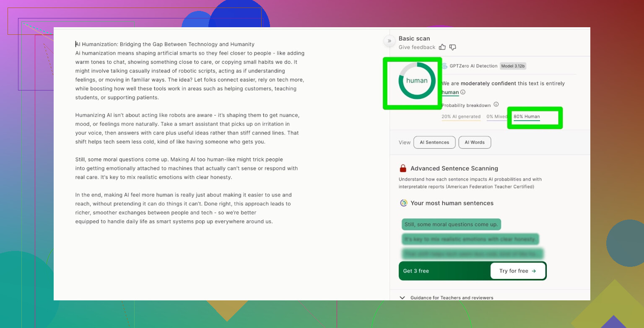This screenshot has width=644, height=328.
Task: Click the underlined human verdict link
Action: pyautogui.click(x=450, y=92)
